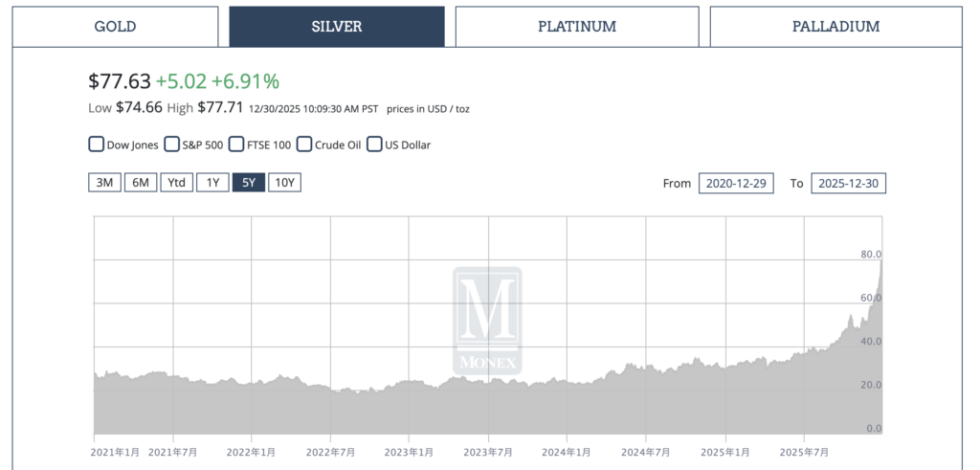Screen dimensions: 980x470
Task: Select the 5Y range button
Action: pos(248,182)
